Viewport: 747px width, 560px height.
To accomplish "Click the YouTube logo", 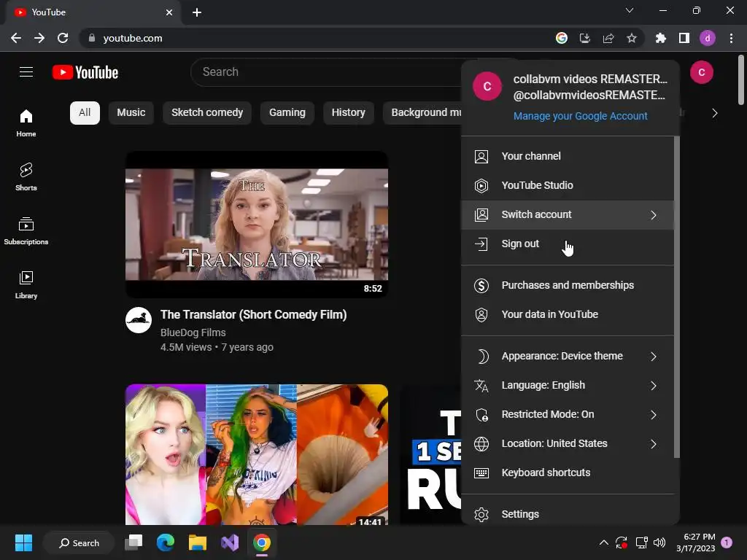I will (x=85, y=72).
